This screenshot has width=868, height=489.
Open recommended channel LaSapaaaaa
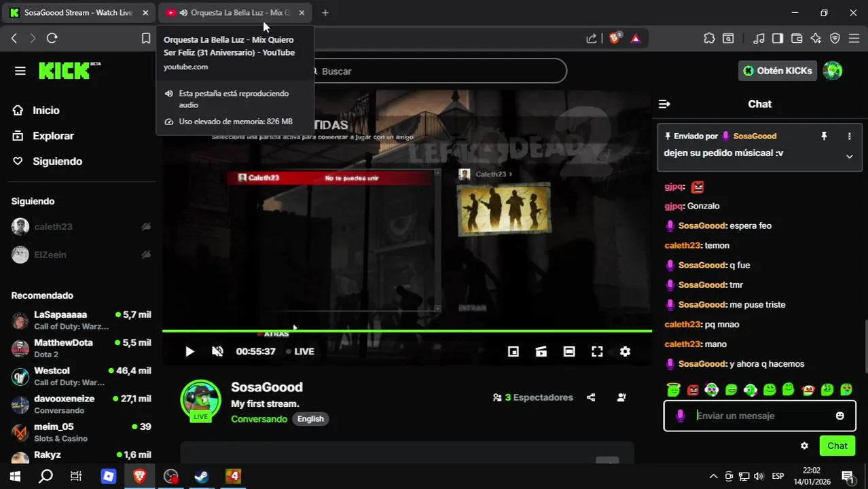pos(82,321)
